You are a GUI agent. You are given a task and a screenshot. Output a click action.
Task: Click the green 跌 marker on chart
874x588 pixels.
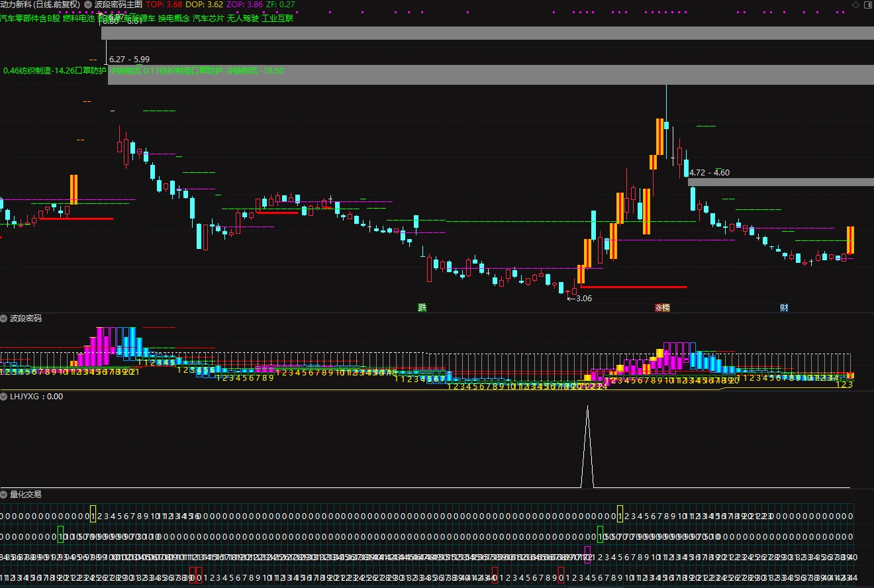pyautogui.click(x=422, y=308)
